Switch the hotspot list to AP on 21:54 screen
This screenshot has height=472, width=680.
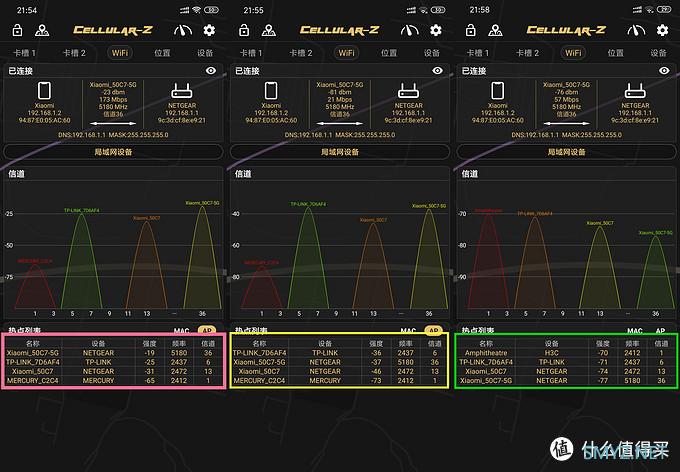(x=207, y=330)
